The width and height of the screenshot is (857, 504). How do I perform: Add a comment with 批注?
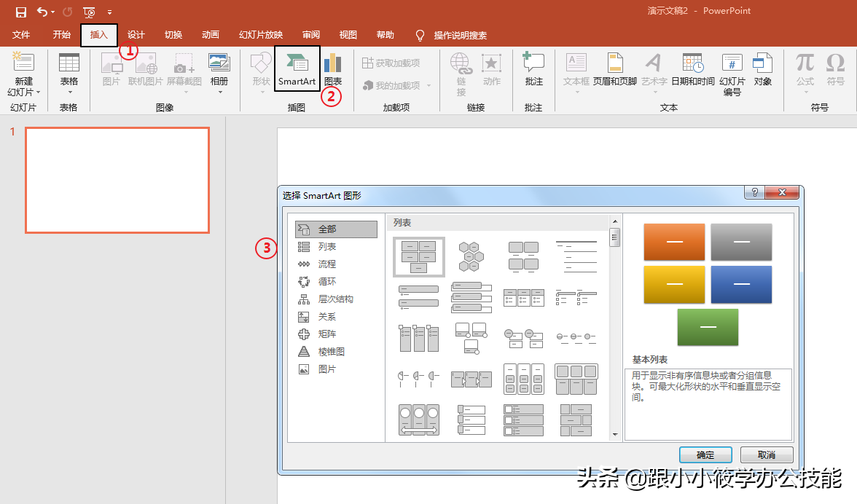click(533, 70)
